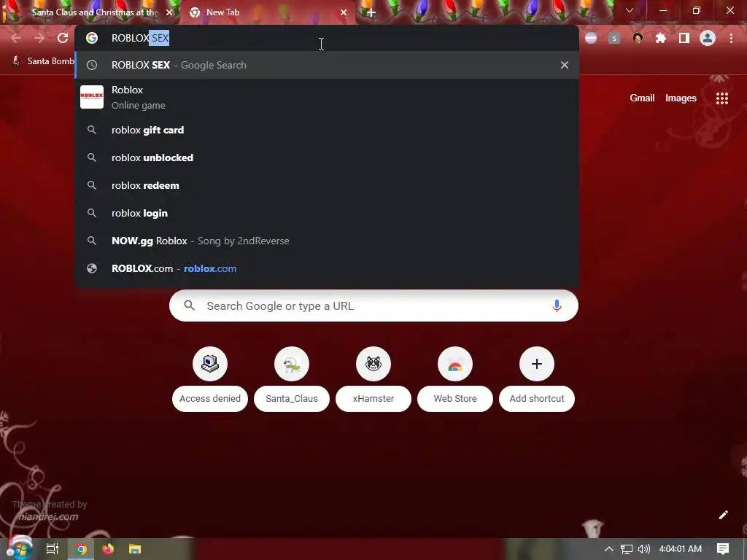The height and width of the screenshot is (560, 747).
Task: Open the Web Store shortcut
Action: click(x=455, y=379)
